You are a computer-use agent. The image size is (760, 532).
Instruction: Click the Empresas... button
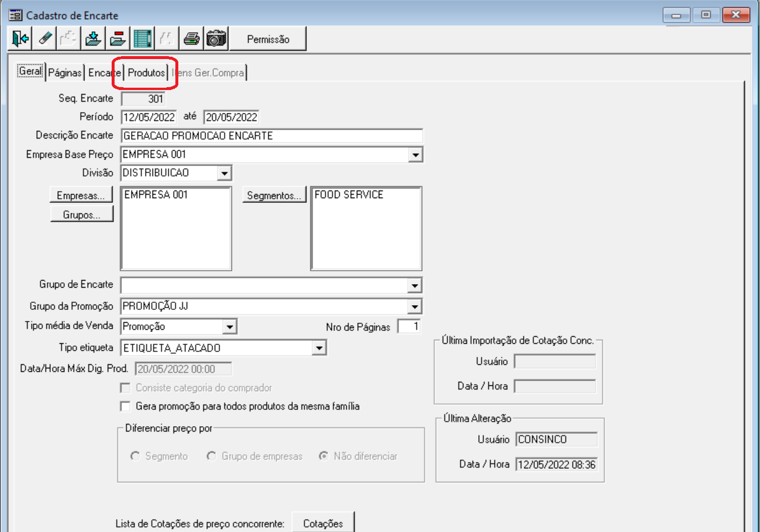(81, 195)
